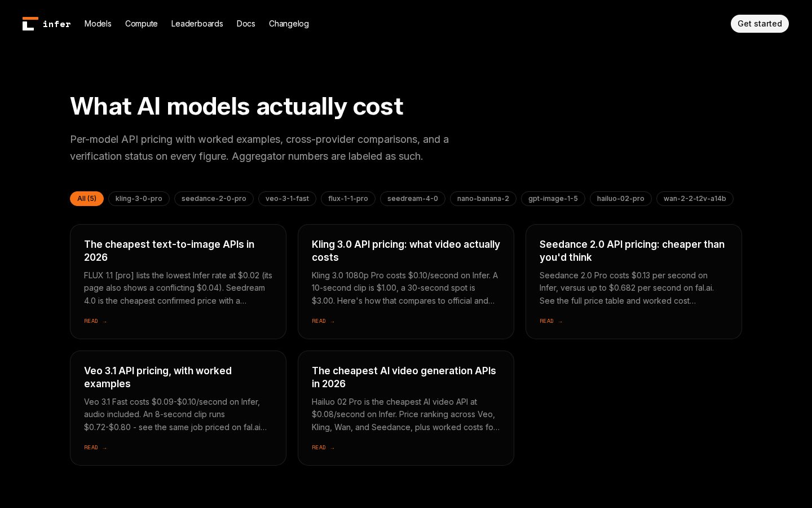The height and width of the screenshot is (508, 812).
Task: Open the Changelog page
Action: tap(289, 24)
